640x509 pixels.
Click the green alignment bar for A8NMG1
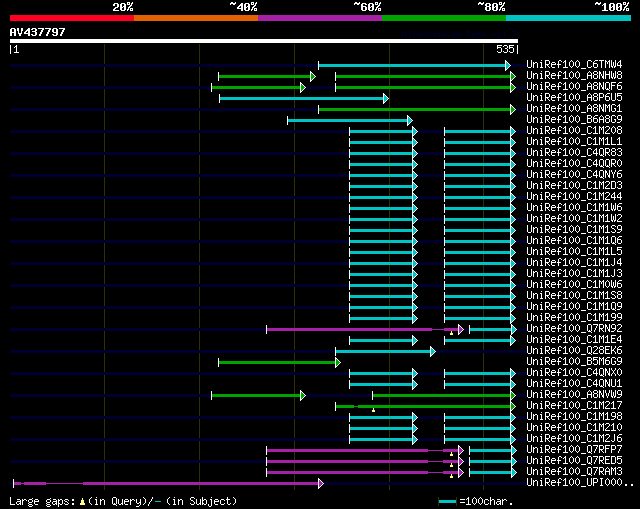(x=417, y=109)
